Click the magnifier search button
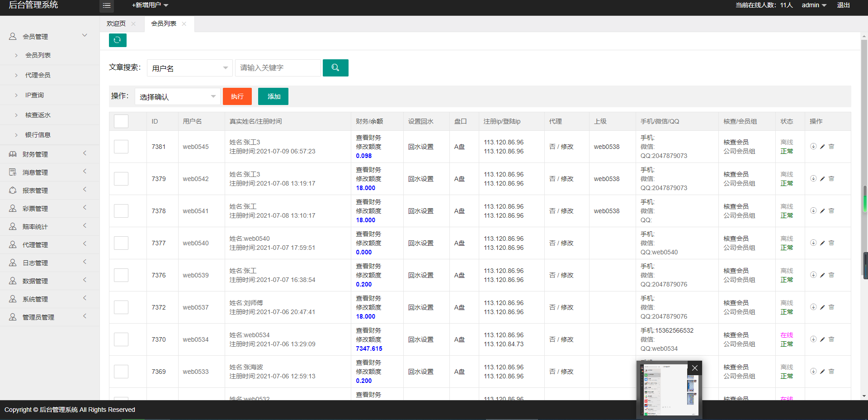 pos(335,68)
